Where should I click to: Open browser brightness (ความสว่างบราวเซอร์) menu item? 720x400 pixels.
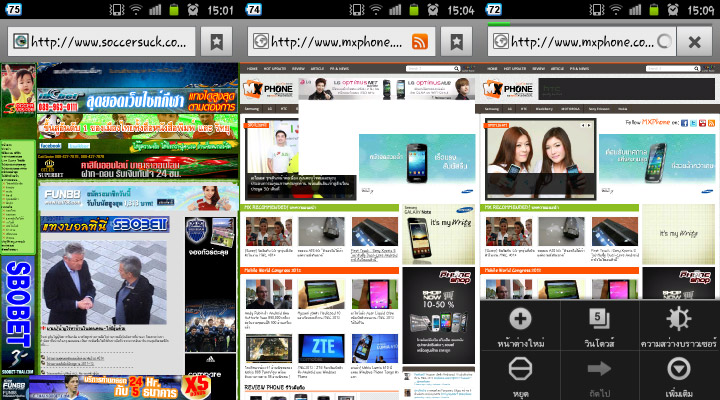[x=679, y=327]
